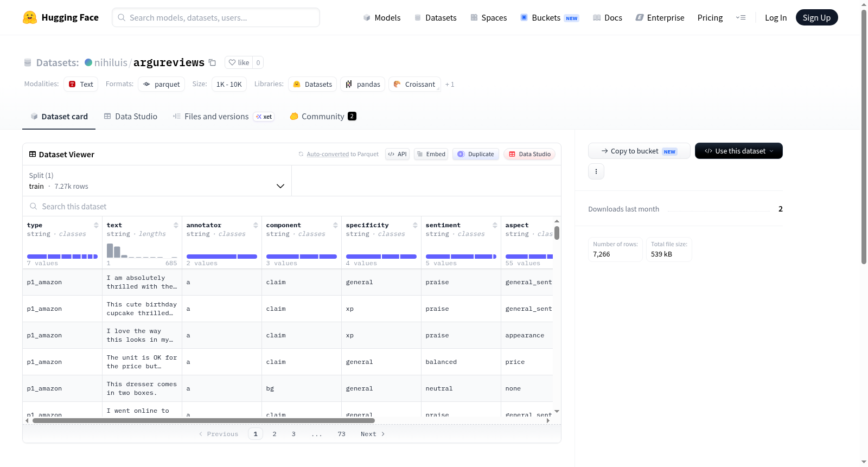Expand the +1 additional libraries
This screenshot has height=467, width=868.
click(x=450, y=84)
